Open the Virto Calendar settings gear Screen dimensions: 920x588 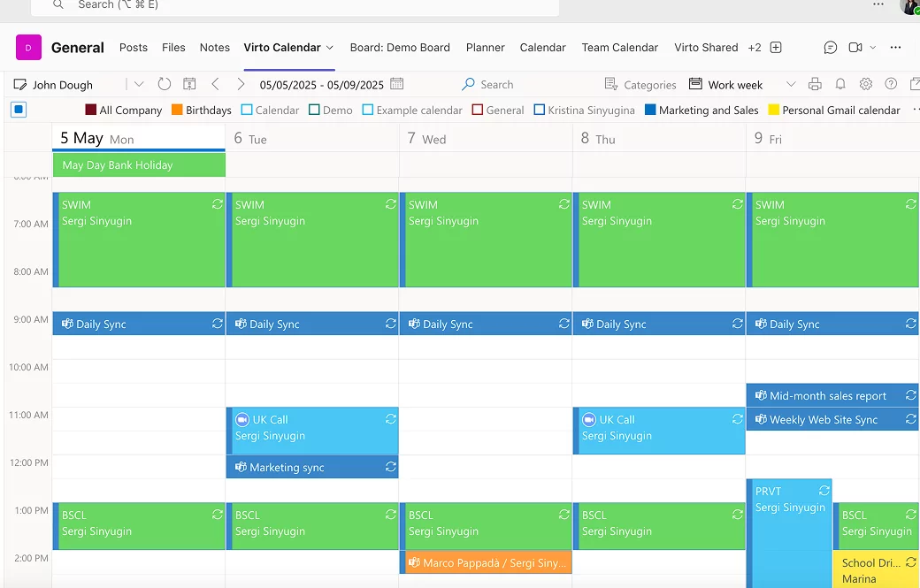[x=866, y=84]
